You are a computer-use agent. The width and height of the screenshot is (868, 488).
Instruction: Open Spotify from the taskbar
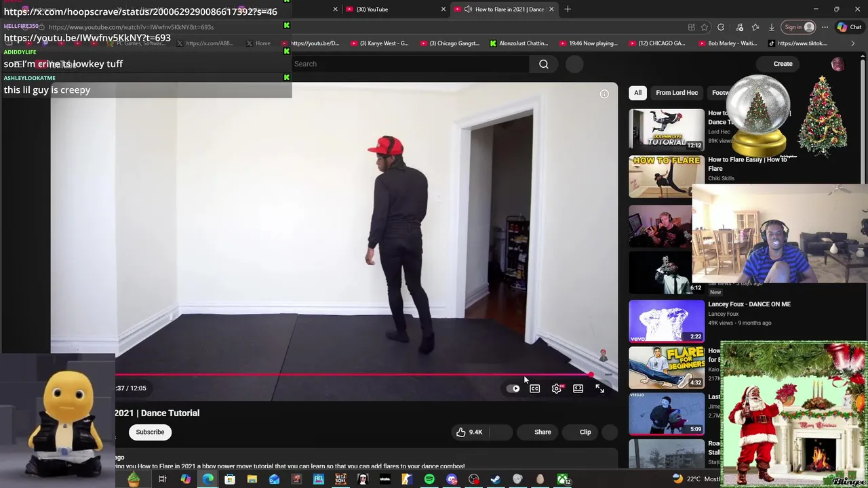(429, 480)
